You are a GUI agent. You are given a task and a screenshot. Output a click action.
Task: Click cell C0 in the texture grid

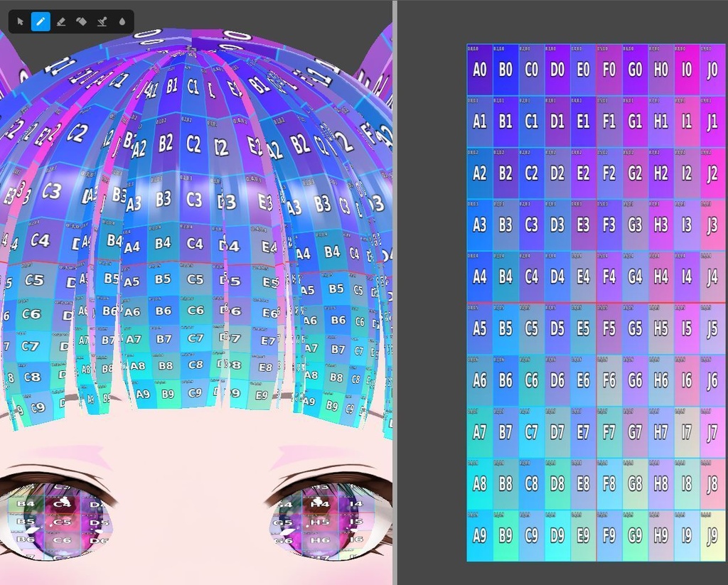[532, 70]
